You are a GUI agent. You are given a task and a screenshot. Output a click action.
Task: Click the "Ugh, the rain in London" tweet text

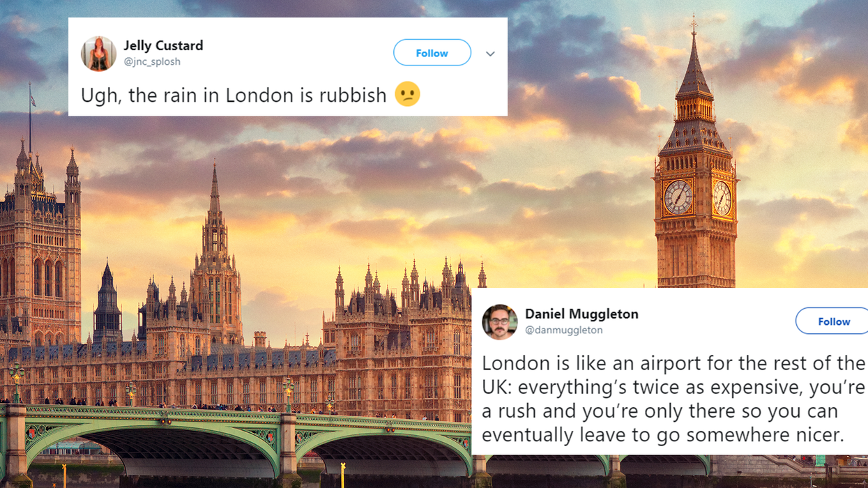[234, 95]
